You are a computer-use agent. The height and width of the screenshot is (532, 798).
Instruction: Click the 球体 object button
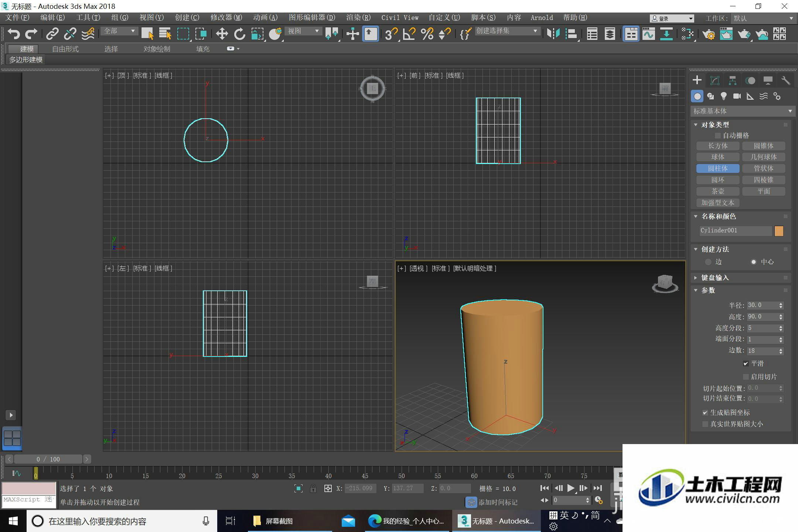718,157
